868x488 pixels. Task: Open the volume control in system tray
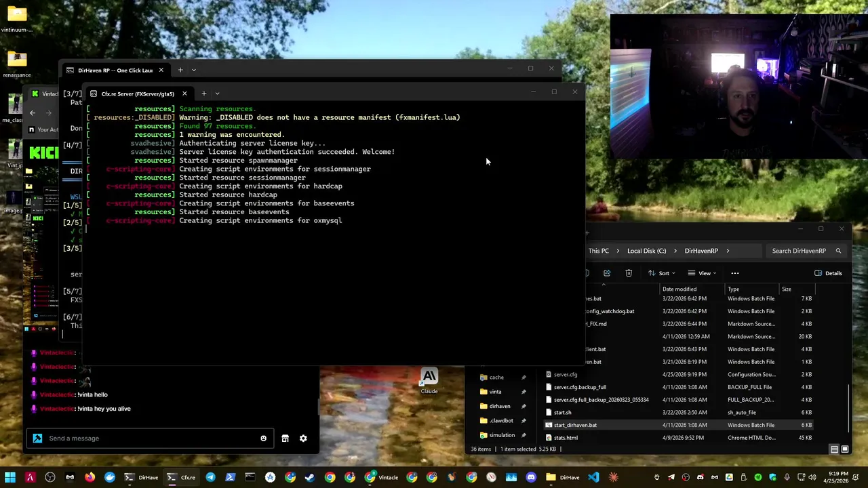tap(812, 478)
